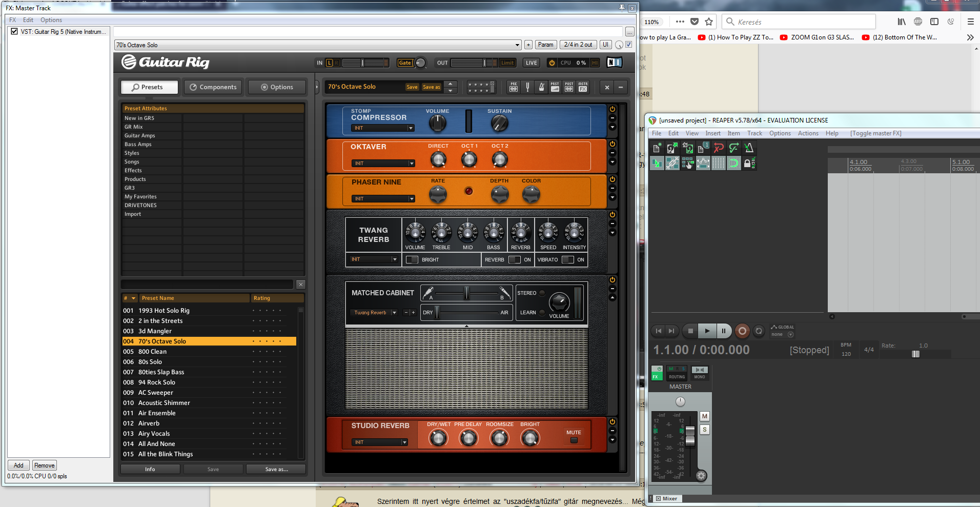Image resolution: width=980 pixels, height=507 pixels.
Task: Pause playback in REAPER transport
Action: [x=724, y=331]
